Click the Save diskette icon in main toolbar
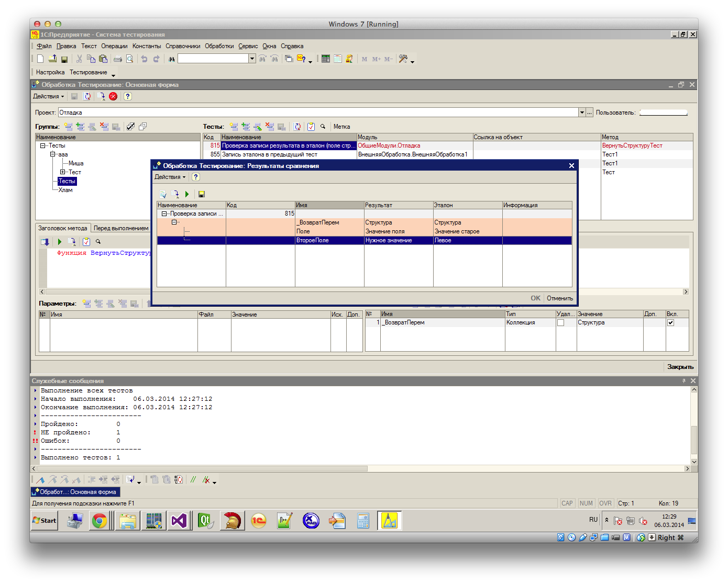 click(64, 59)
